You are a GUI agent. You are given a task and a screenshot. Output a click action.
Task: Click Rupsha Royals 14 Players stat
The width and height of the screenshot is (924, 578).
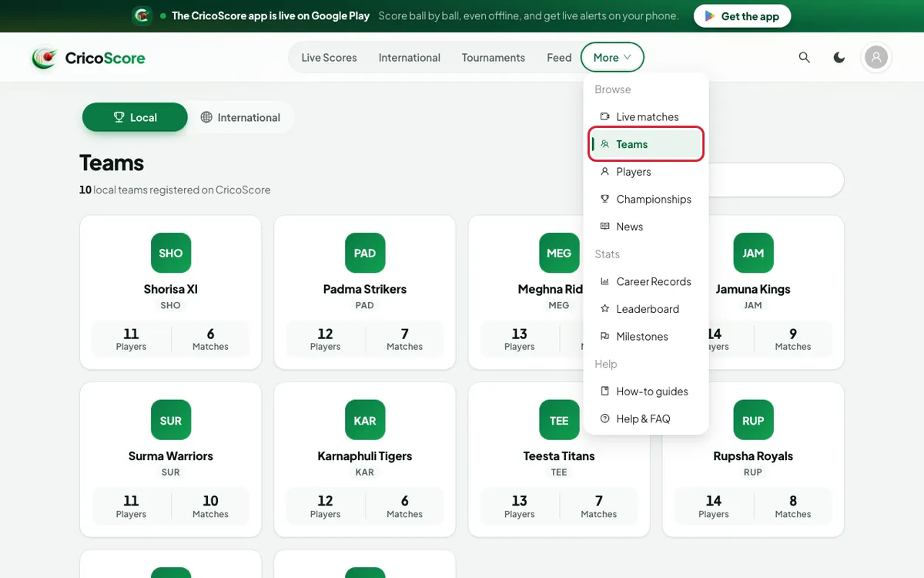(x=713, y=506)
